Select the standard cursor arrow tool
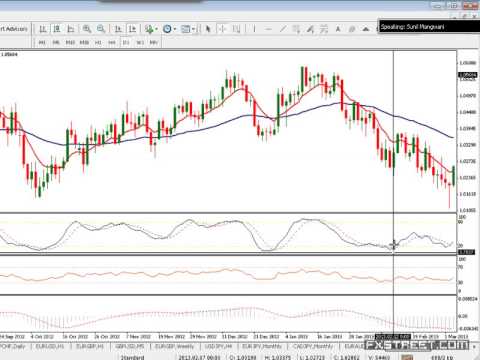Image resolution: width=480 pixels, height=360 pixels. pos(208,29)
